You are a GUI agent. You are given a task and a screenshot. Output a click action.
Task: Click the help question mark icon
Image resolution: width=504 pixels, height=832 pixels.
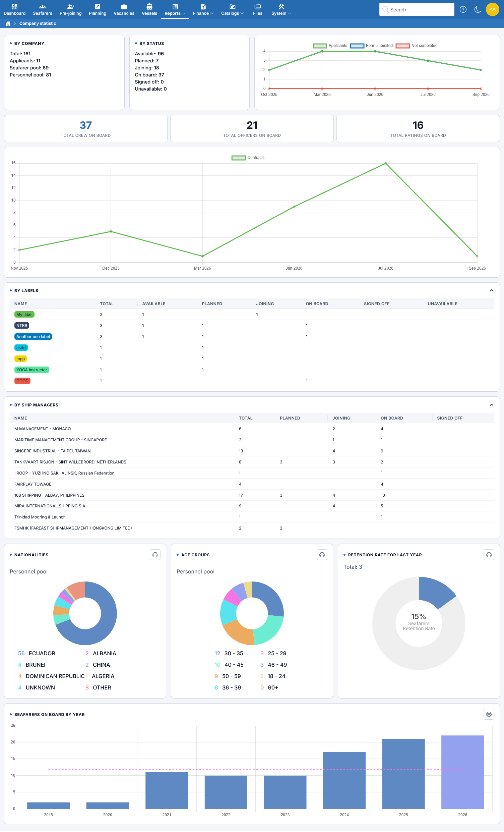[463, 9]
